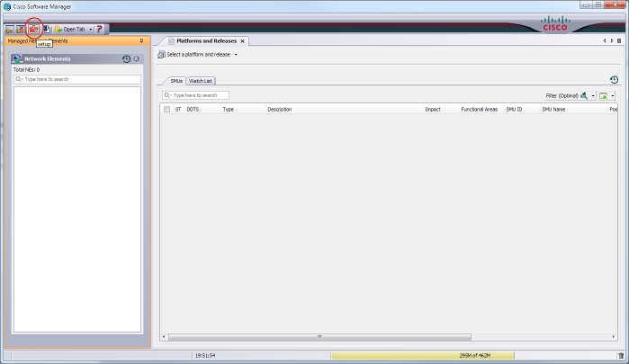Click the first key-shaped login toolbar icon
This screenshot has height=364, width=629.
[10, 30]
